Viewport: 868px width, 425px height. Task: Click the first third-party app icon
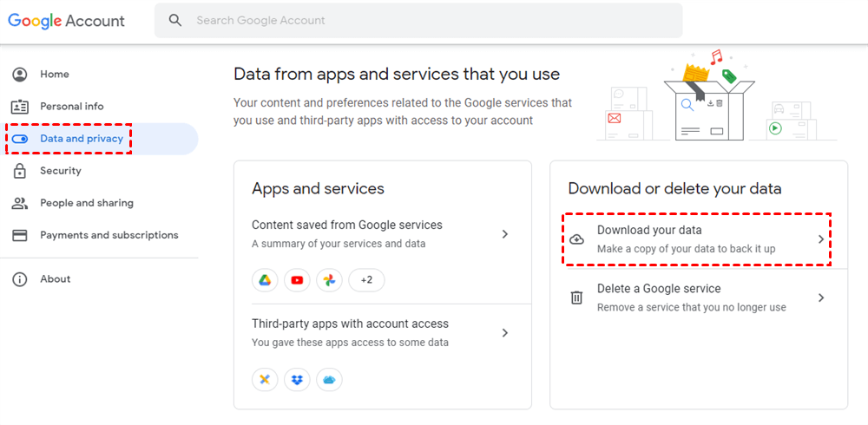265,380
